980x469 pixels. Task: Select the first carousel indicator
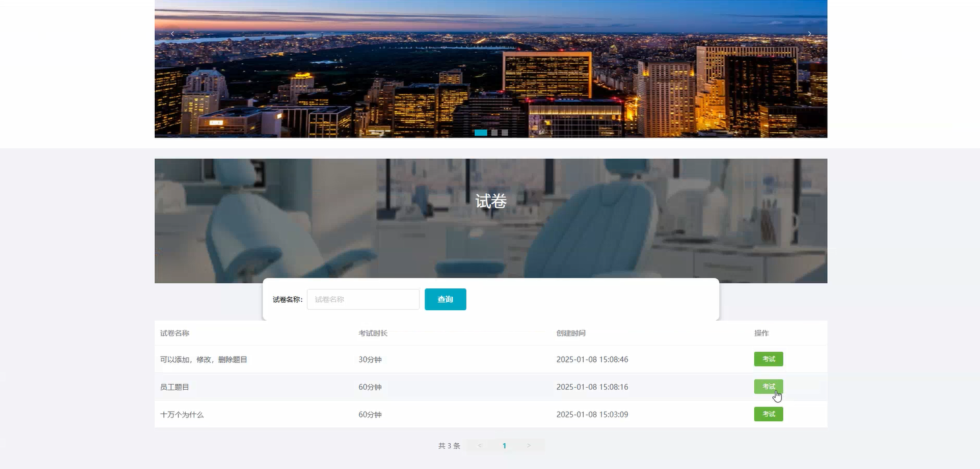(481, 132)
